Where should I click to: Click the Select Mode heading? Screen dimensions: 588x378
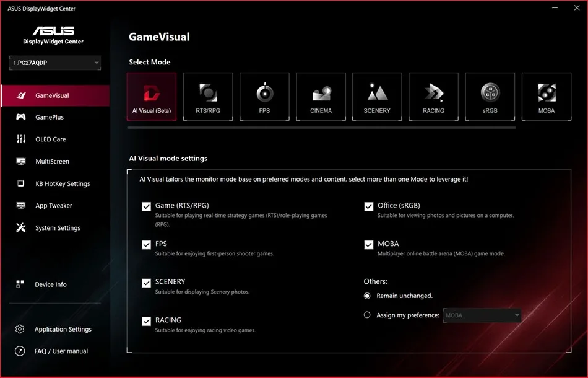pos(150,62)
